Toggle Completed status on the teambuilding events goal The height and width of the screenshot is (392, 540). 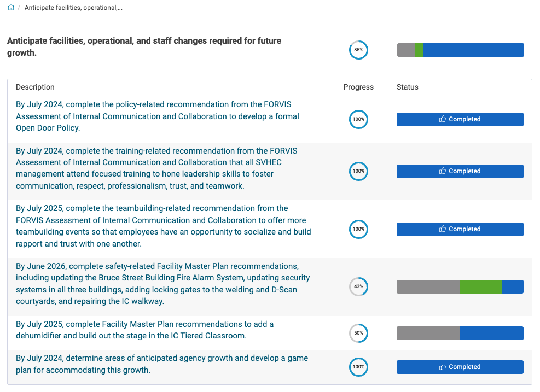[x=460, y=229]
